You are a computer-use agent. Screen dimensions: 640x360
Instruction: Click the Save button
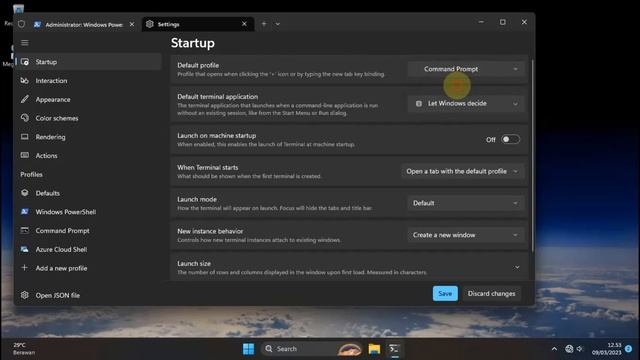pyautogui.click(x=445, y=293)
